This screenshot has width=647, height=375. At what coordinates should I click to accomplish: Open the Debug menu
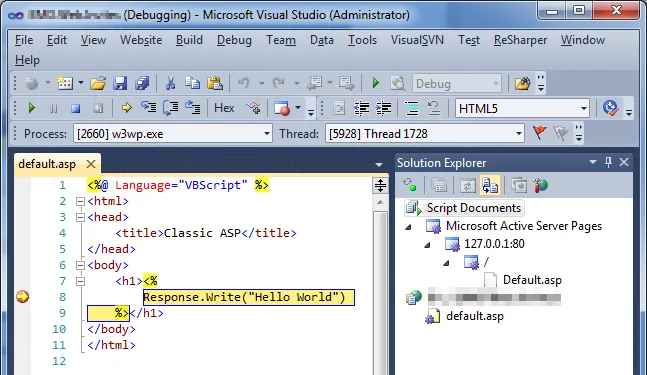[234, 40]
